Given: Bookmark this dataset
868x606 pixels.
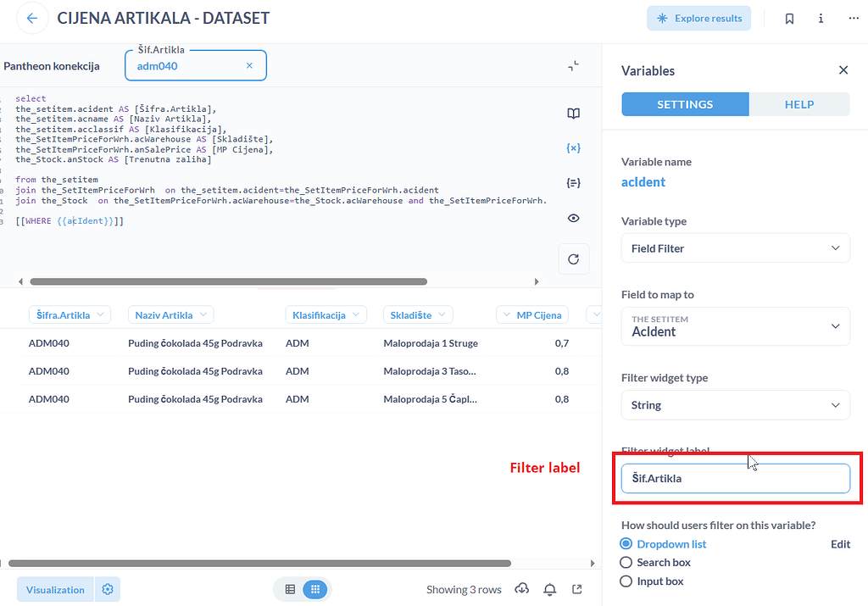Looking at the screenshot, I should click(x=789, y=17).
